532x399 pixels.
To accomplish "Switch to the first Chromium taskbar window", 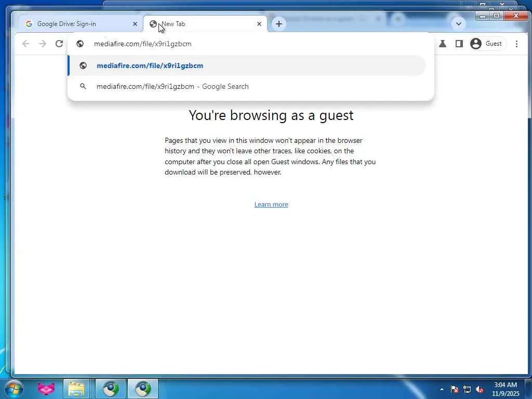I will click(x=111, y=389).
